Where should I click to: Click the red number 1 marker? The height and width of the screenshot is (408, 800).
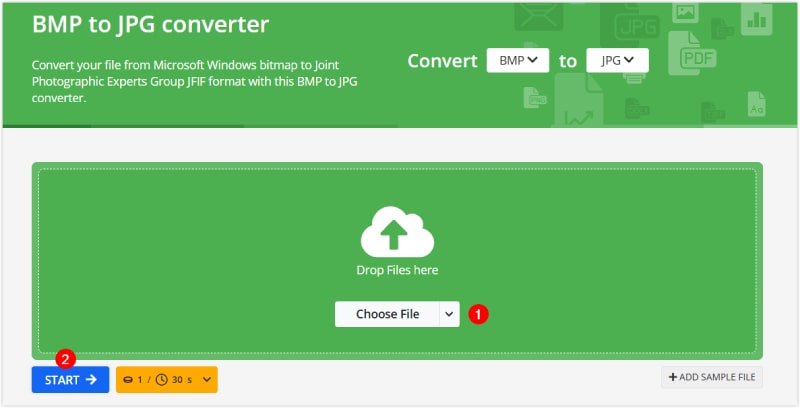tap(479, 314)
